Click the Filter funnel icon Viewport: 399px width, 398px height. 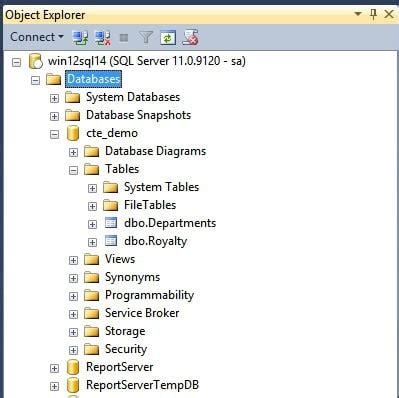146,37
